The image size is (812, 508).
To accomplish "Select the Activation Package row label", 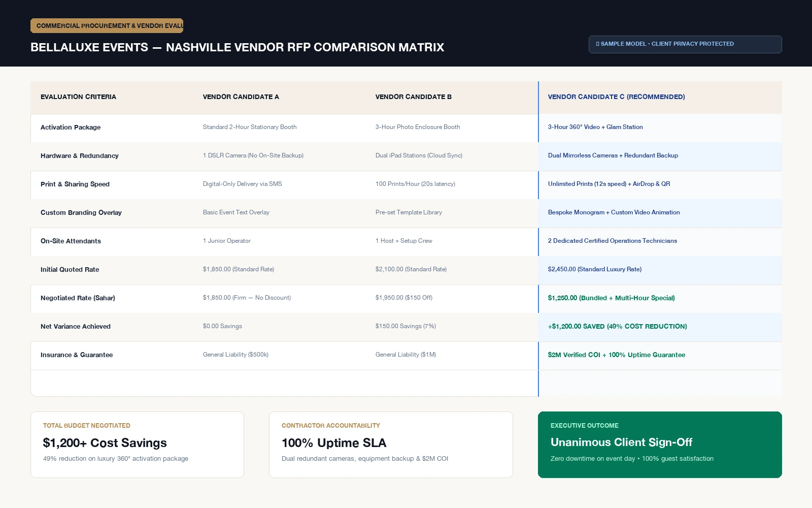I will [x=71, y=128].
